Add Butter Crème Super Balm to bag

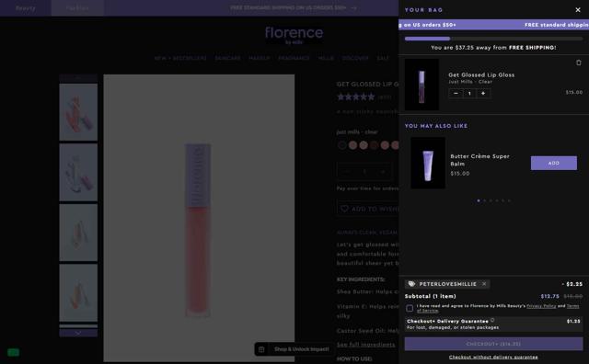pos(553,163)
